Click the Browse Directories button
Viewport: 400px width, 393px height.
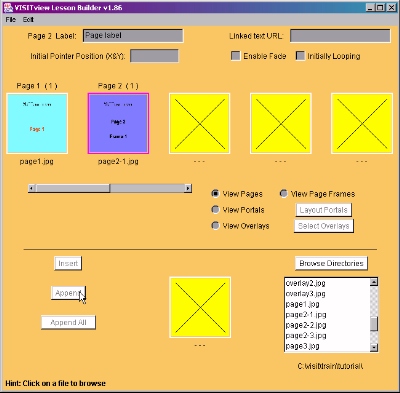[x=331, y=263]
